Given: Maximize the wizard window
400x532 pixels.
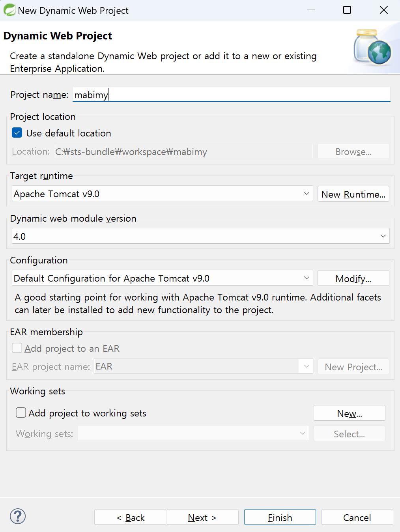Looking at the screenshot, I should (x=347, y=10).
